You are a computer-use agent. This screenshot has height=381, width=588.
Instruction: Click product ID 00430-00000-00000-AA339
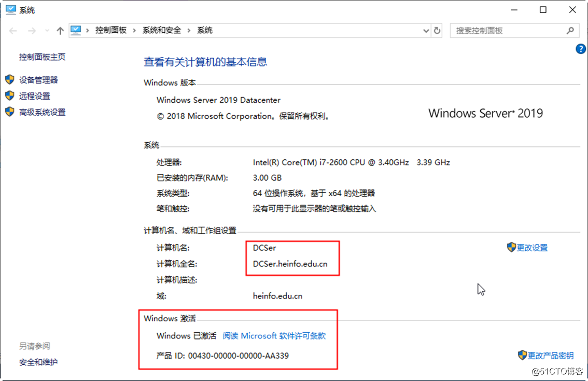click(x=238, y=356)
